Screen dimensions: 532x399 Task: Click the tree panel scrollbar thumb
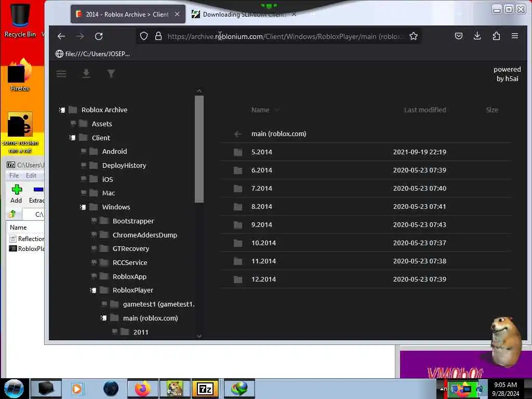point(199,149)
